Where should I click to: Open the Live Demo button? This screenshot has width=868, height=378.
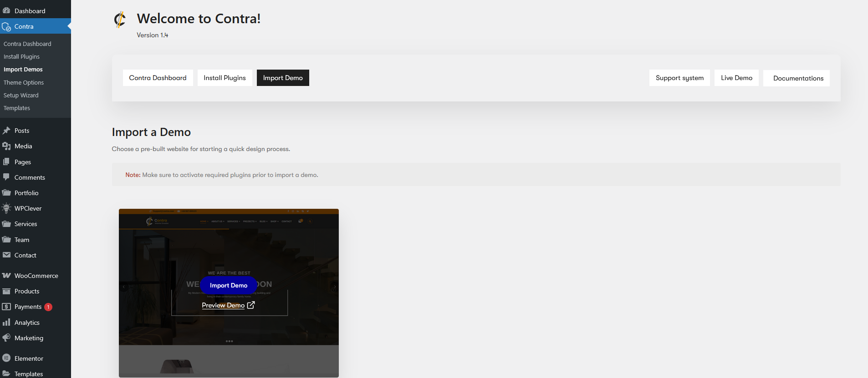[x=736, y=78]
